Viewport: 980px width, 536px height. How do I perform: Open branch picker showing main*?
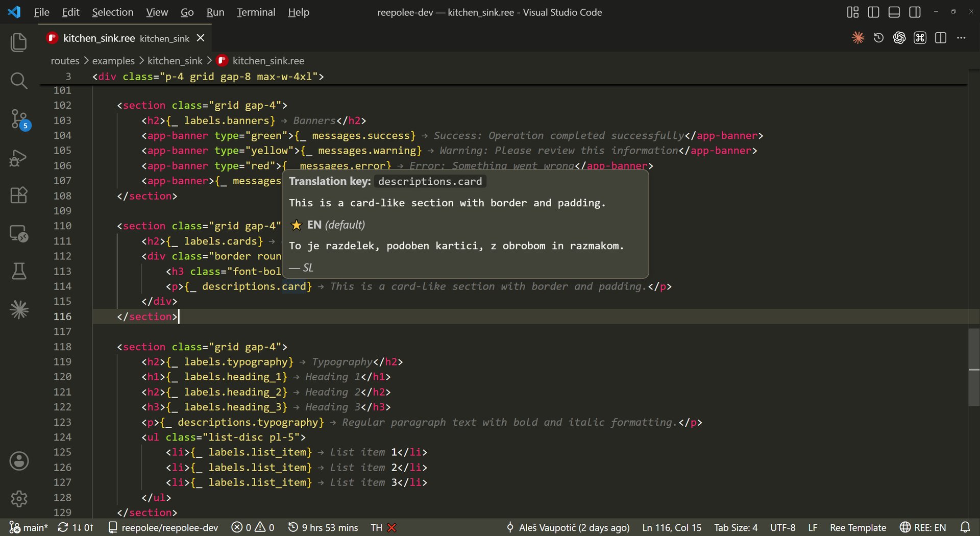point(29,527)
